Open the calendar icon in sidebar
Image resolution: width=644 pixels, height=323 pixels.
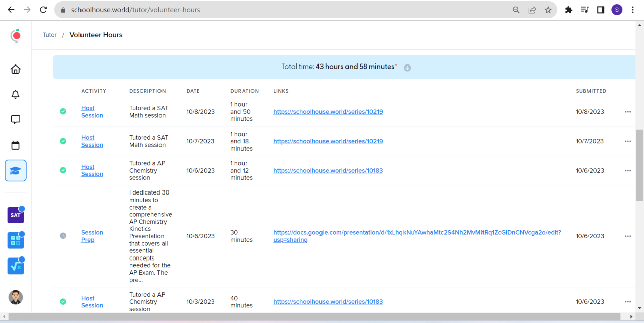[x=16, y=145]
